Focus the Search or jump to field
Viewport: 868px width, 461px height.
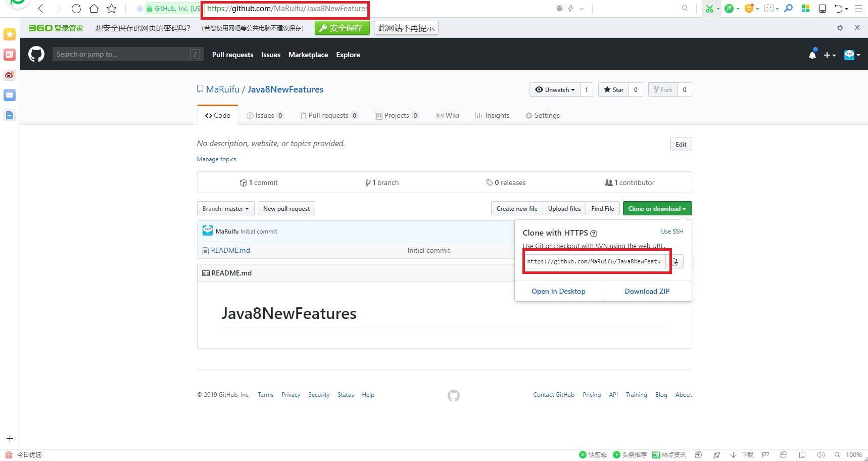(x=128, y=54)
